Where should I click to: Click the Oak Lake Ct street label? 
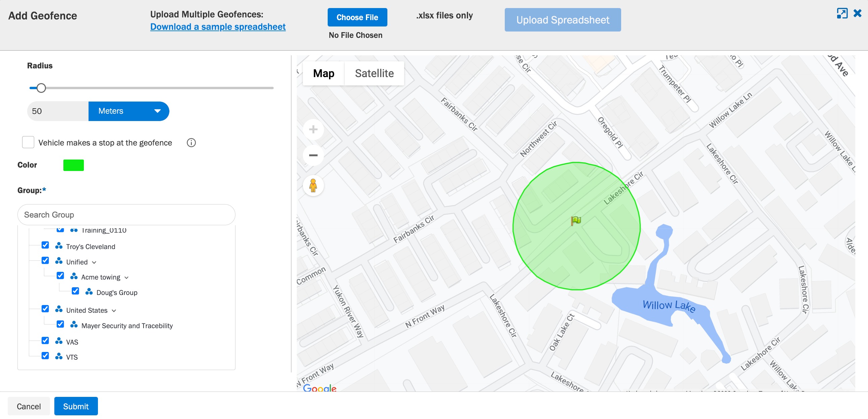[x=562, y=332]
